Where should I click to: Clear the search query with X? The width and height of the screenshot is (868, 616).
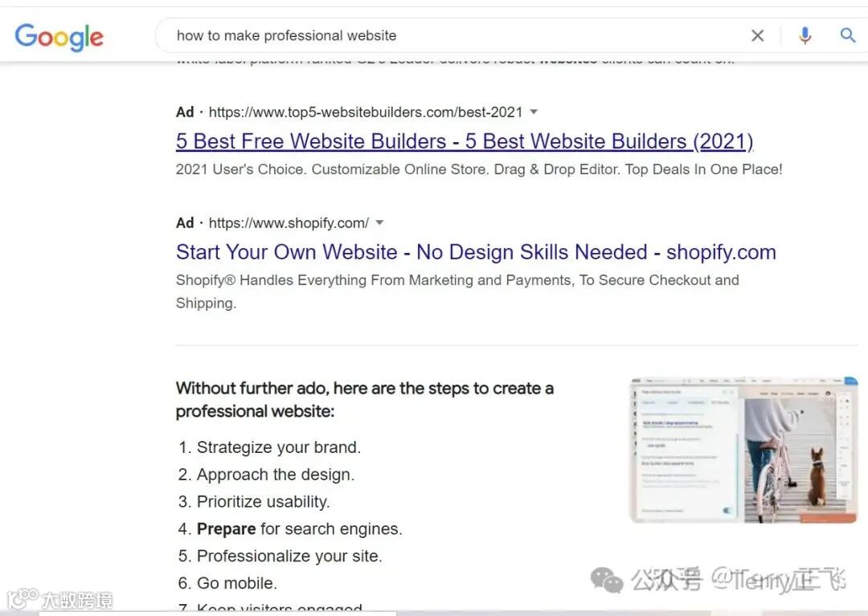pos(757,36)
